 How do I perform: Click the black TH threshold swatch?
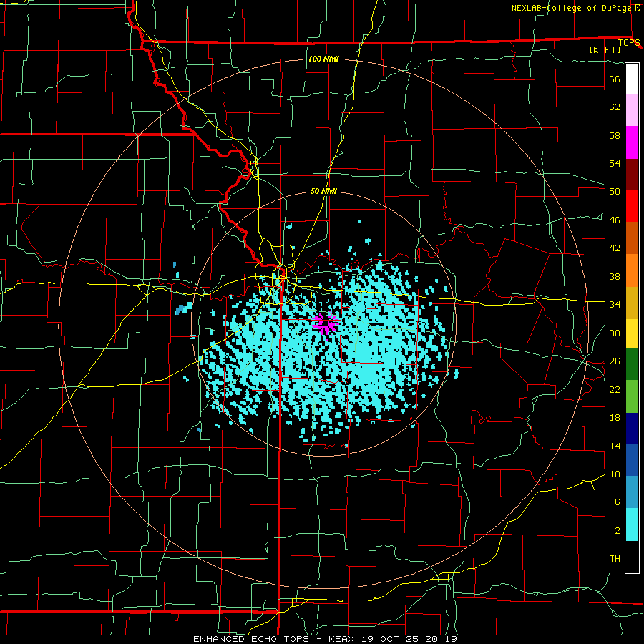tap(632, 557)
